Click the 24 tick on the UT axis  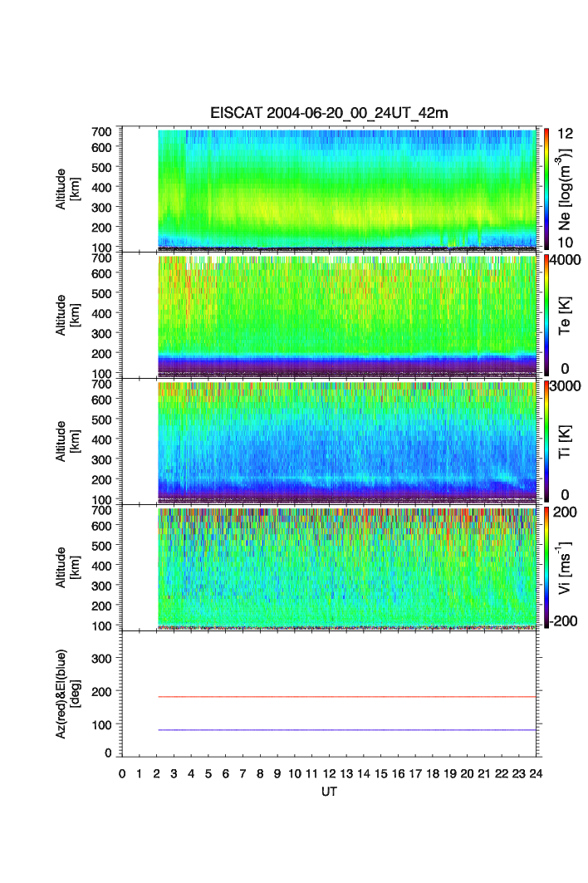point(536,773)
